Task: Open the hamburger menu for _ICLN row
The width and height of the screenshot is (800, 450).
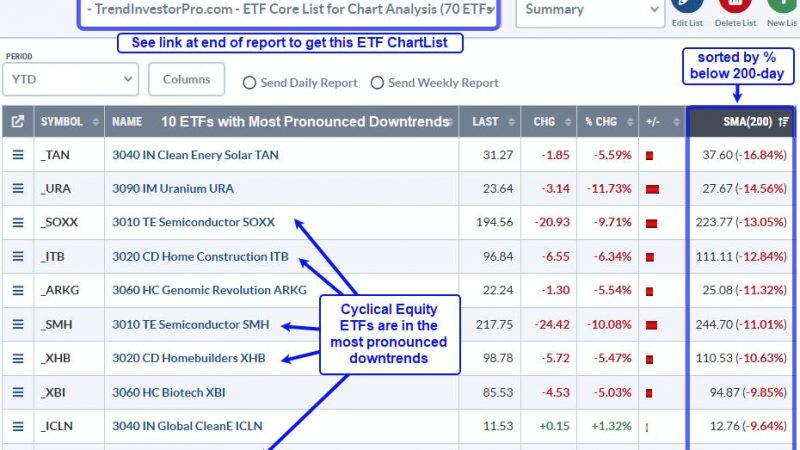Action: click(18, 426)
